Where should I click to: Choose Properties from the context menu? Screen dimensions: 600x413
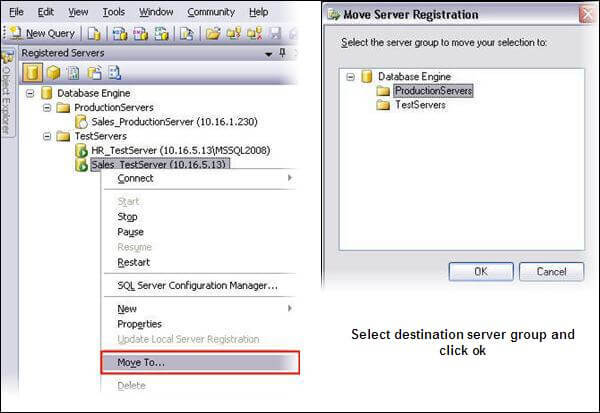pyautogui.click(x=200, y=324)
